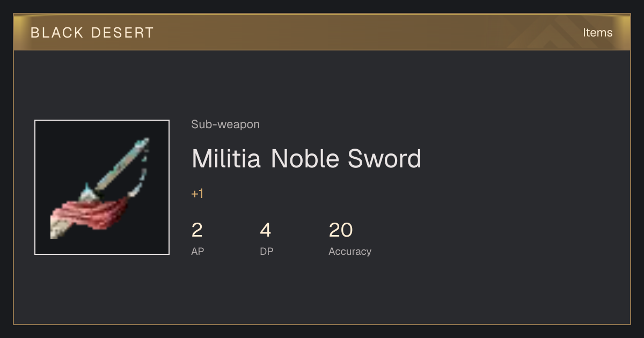Click the silver crossguard of the sword icon
This screenshot has width=644, height=338.
click(x=88, y=190)
